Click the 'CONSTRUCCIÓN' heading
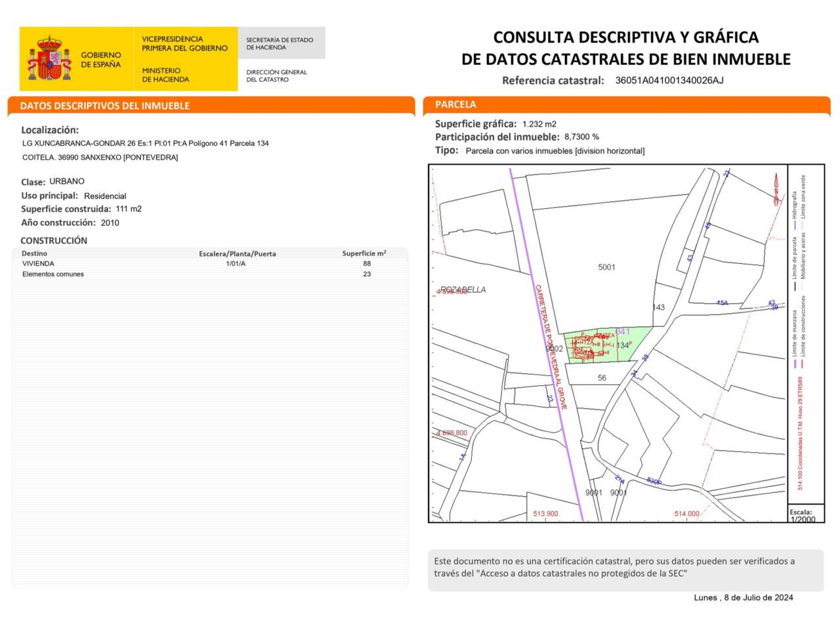 point(54,241)
